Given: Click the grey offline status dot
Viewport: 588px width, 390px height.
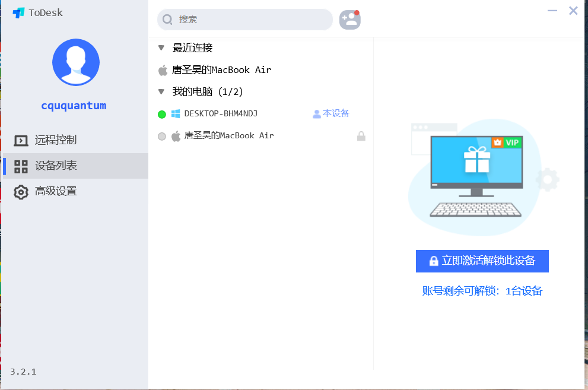Looking at the screenshot, I should (162, 137).
